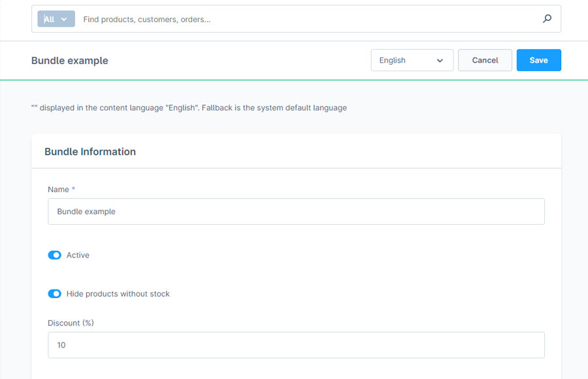
Task: Click the language selector chevron arrow
Action: 440,60
